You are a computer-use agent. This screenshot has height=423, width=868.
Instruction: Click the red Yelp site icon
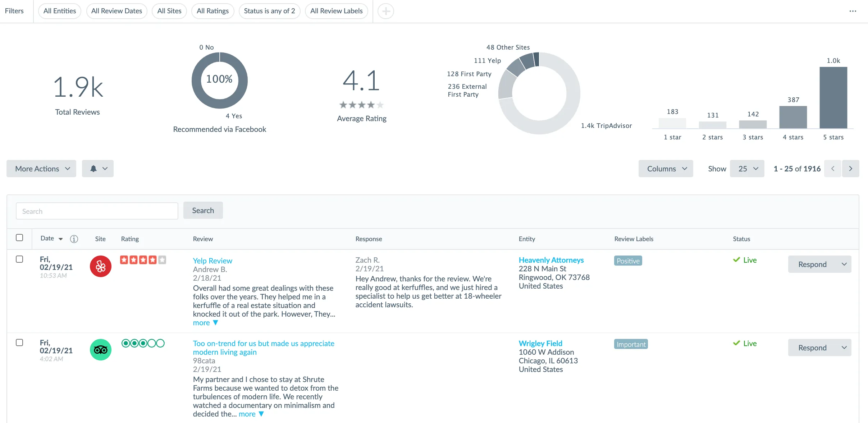click(101, 266)
